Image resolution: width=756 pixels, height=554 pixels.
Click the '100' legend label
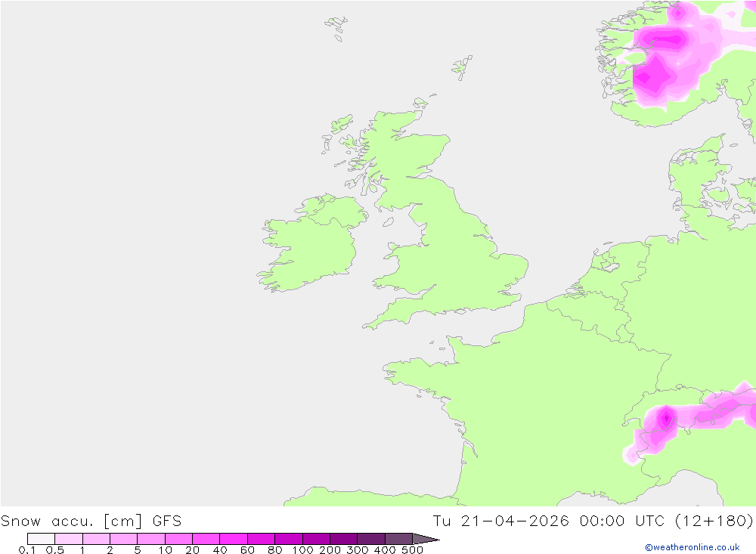coord(303,549)
